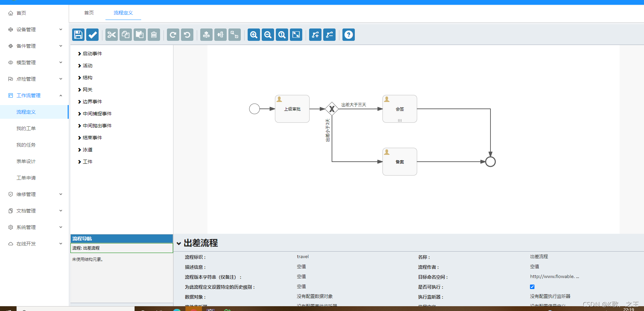Expand the 泳道 palette group
Viewport: 644px width, 311px height.
pyautogui.click(x=85, y=150)
